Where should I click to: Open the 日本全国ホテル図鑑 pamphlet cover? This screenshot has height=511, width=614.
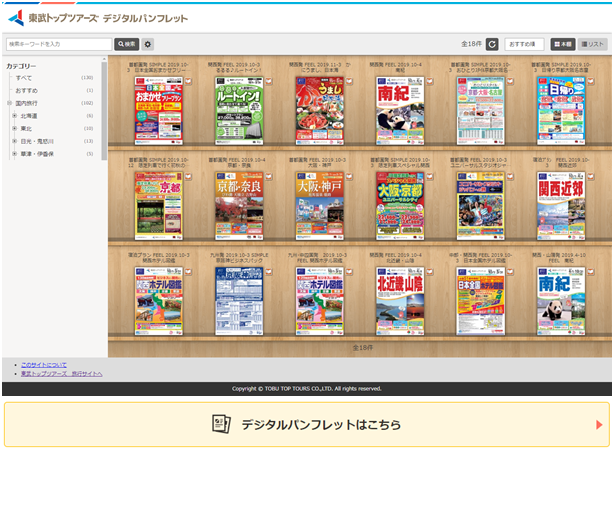(480, 301)
